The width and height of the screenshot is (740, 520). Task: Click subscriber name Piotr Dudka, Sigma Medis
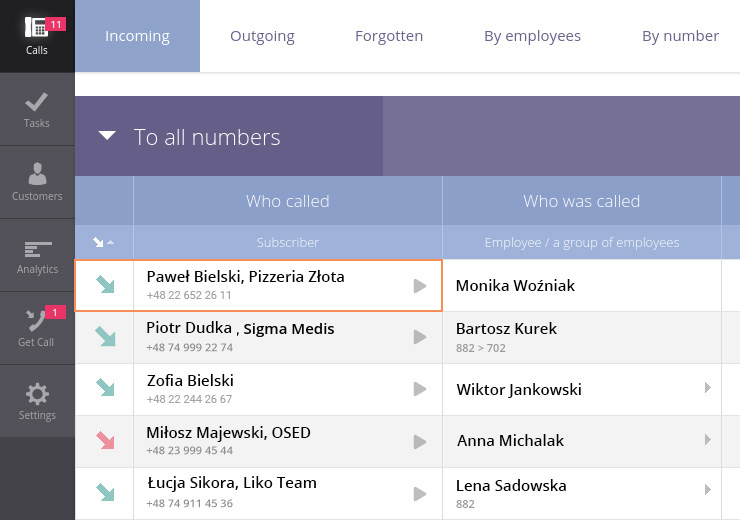click(x=240, y=329)
